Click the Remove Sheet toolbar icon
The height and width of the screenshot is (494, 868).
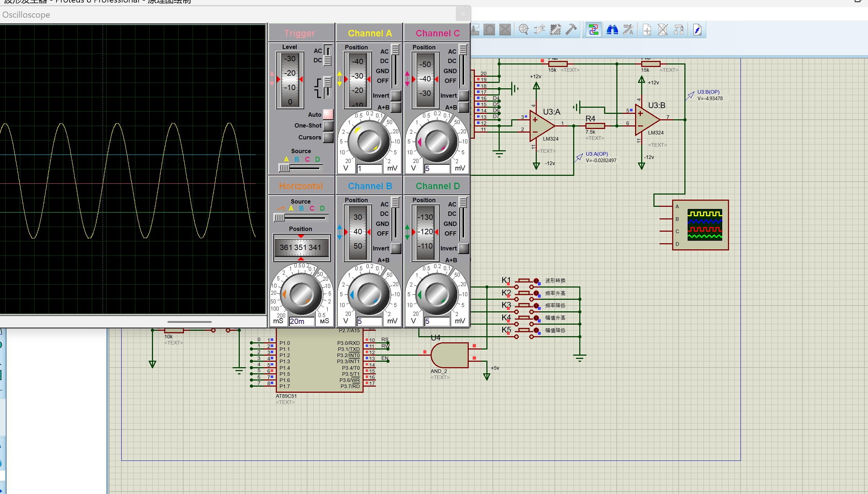coord(663,30)
